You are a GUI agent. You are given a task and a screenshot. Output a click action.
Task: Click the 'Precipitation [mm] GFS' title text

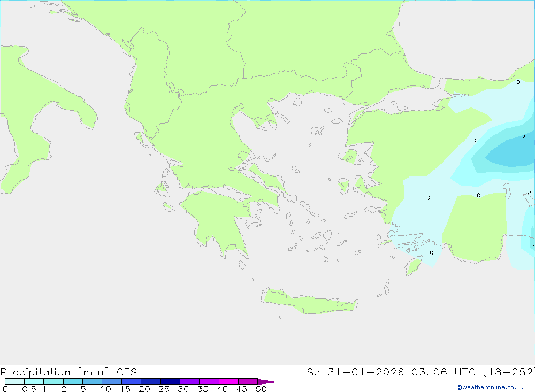click(68, 372)
